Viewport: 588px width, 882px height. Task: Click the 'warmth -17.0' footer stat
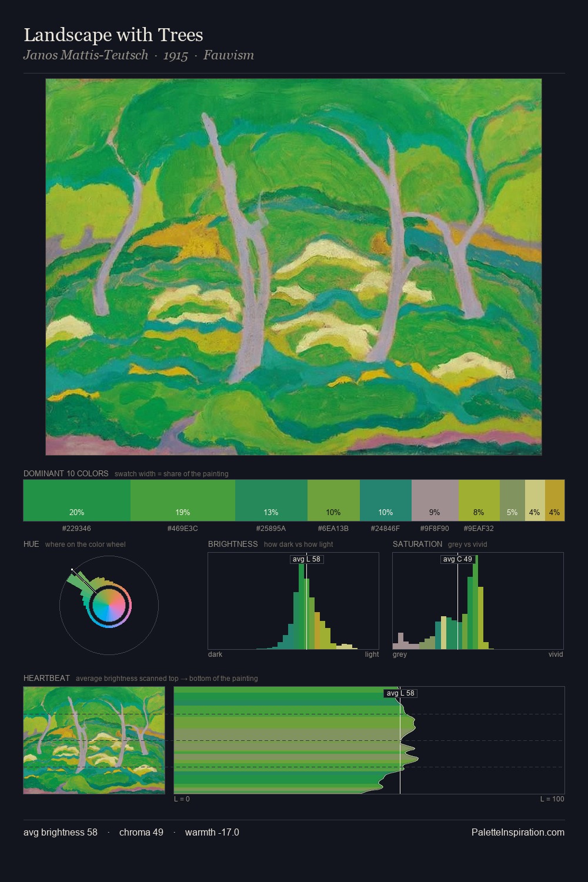tap(212, 832)
